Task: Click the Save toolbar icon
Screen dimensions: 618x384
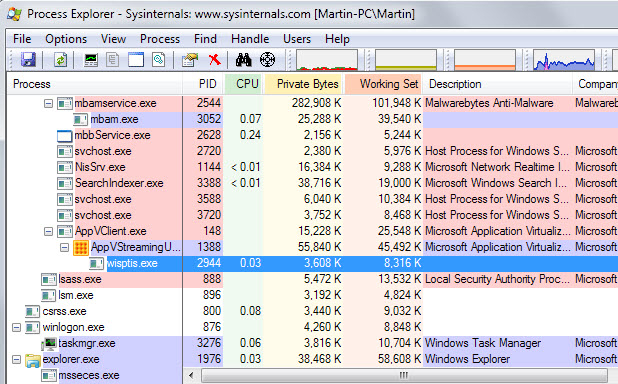Action: (28, 60)
